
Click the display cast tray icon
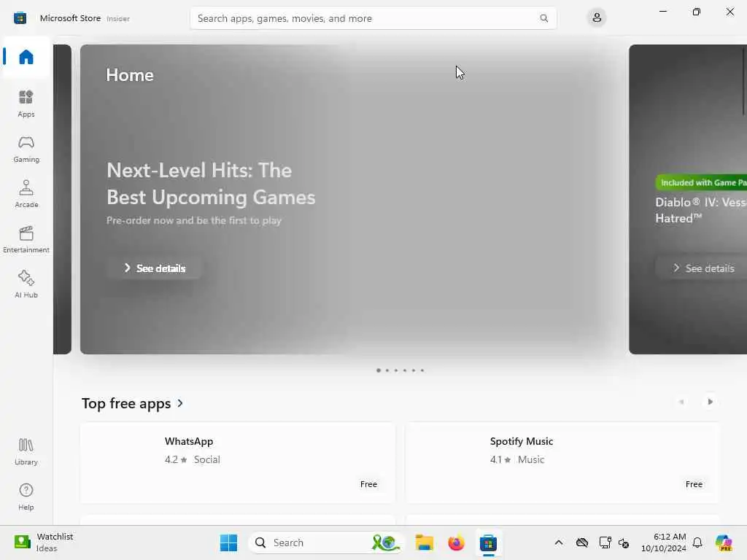click(605, 542)
